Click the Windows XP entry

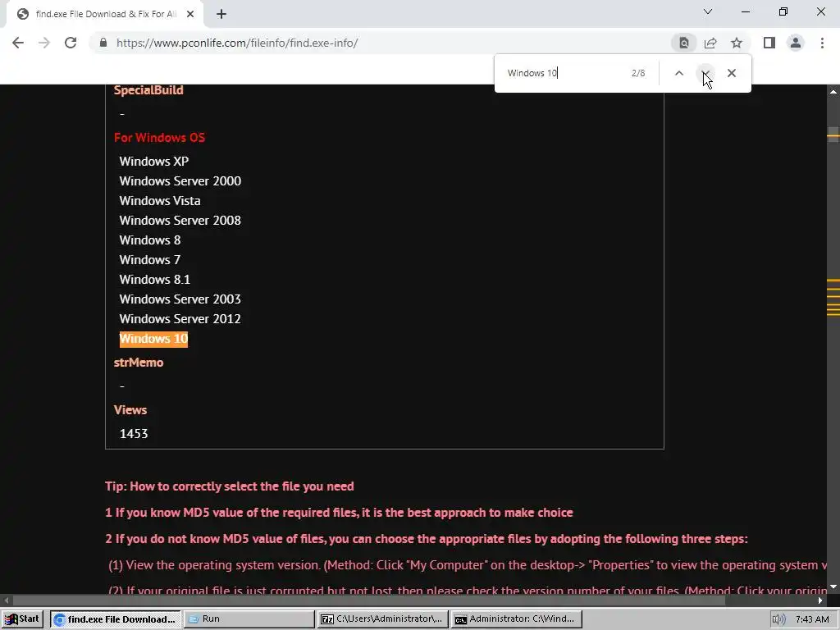[154, 162]
